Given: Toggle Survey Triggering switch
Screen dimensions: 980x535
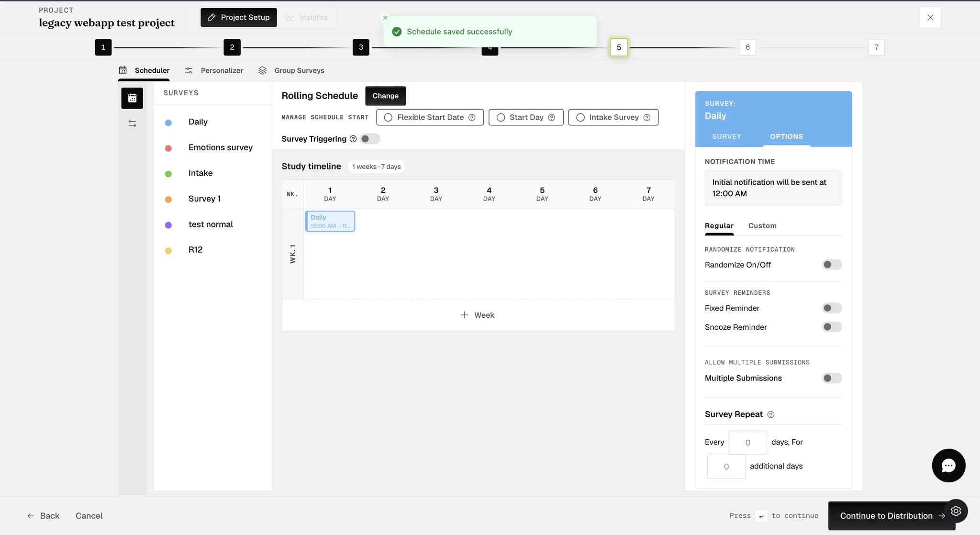Looking at the screenshot, I should (x=370, y=139).
